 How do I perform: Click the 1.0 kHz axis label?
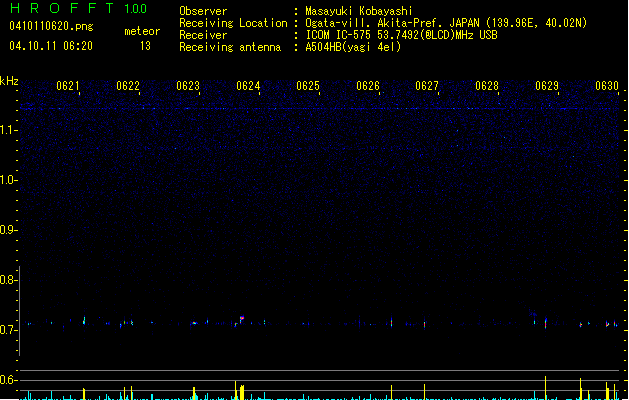click(8, 180)
